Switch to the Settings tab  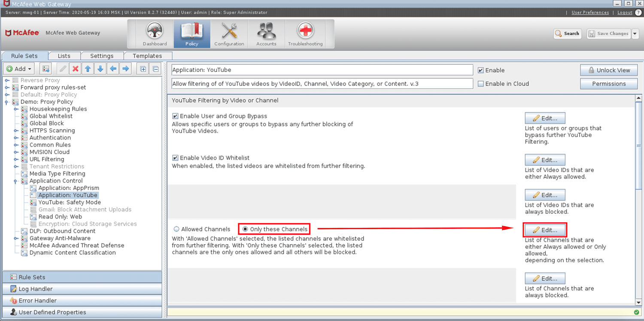click(x=102, y=56)
